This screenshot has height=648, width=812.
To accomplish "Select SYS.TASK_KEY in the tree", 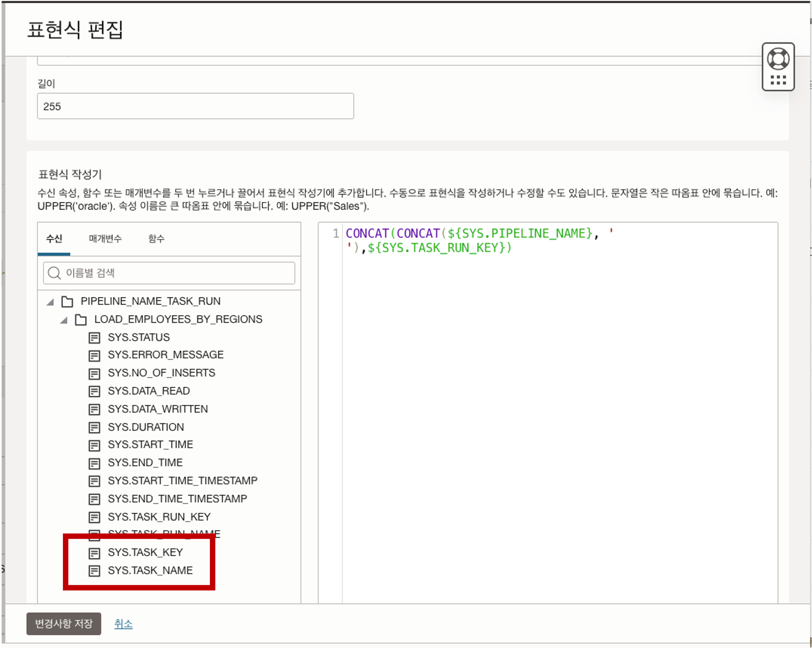I will [145, 553].
